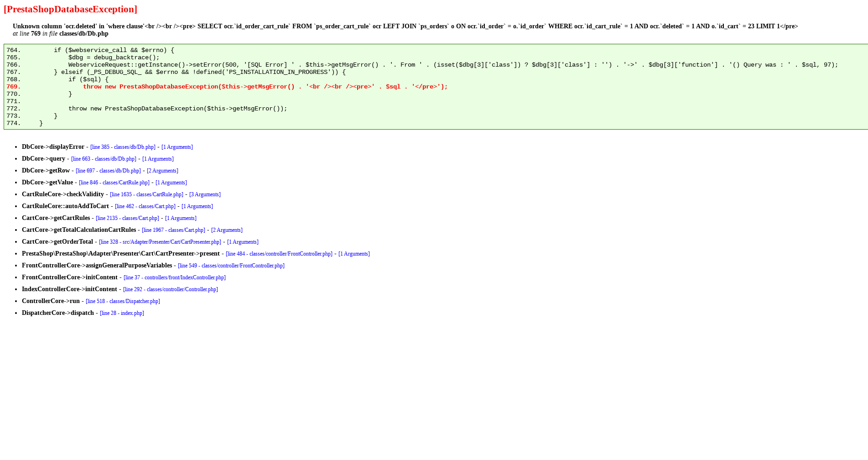Open the line 846 CartRule.php link
Screen dimensions: 868x460
(x=114, y=183)
